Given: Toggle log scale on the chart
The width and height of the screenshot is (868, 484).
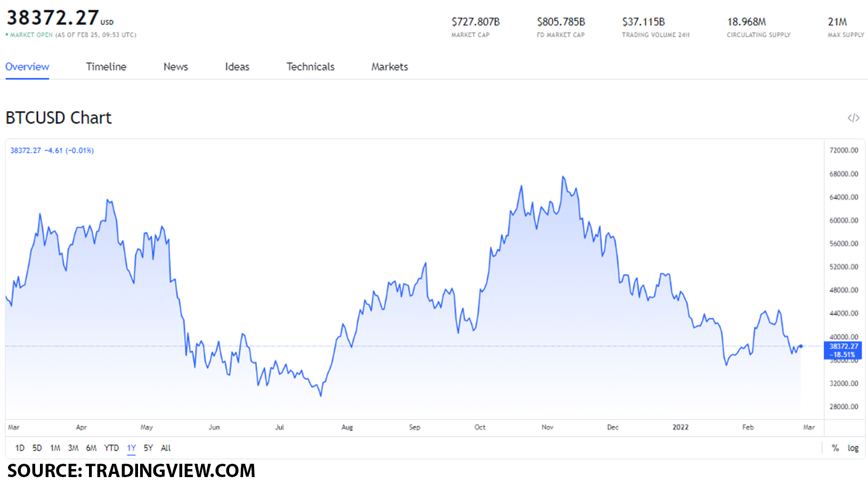Looking at the screenshot, I should click(853, 448).
